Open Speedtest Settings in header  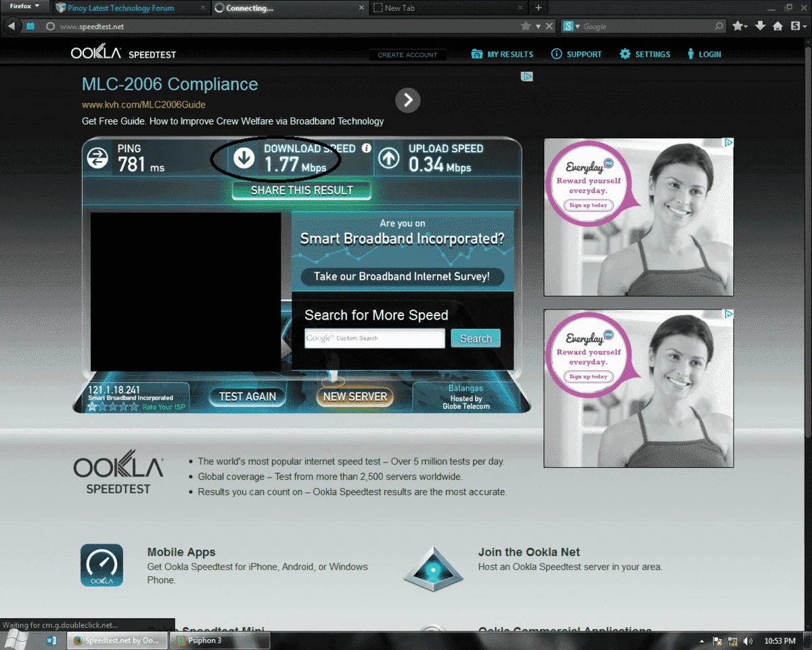[x=645, y=54]
